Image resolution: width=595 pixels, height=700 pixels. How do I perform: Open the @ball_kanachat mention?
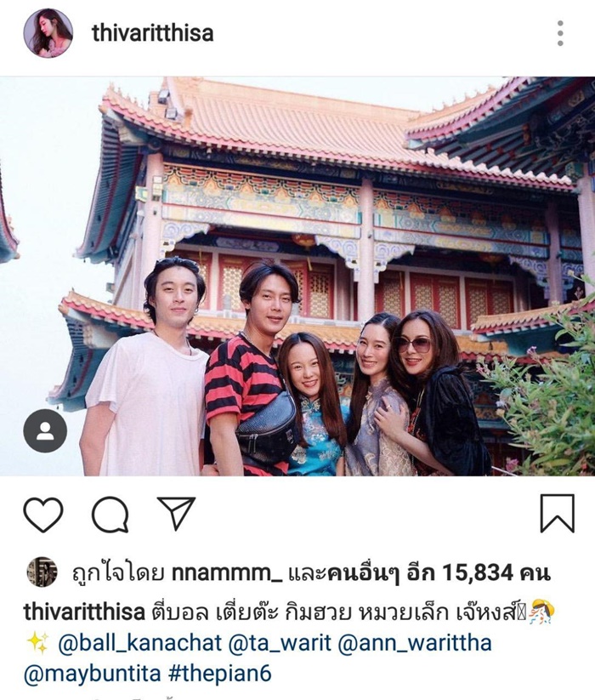click(139, 643)
